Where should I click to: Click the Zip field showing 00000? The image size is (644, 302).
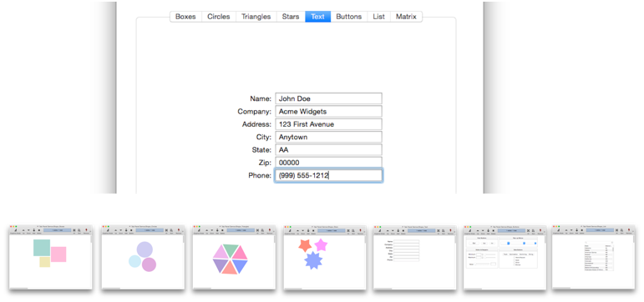click(328, 163)
